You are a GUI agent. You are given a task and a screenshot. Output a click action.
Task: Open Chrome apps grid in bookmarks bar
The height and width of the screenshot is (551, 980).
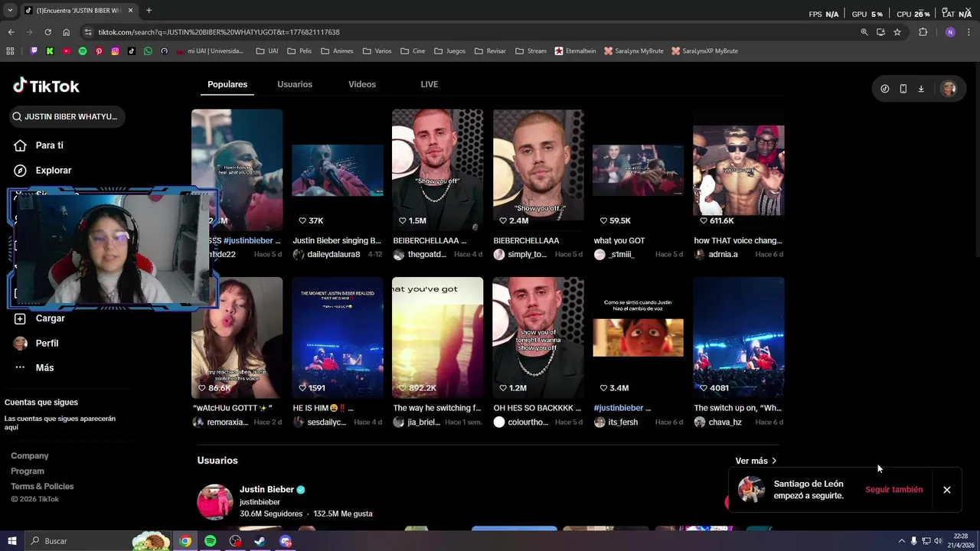(10, 51)
